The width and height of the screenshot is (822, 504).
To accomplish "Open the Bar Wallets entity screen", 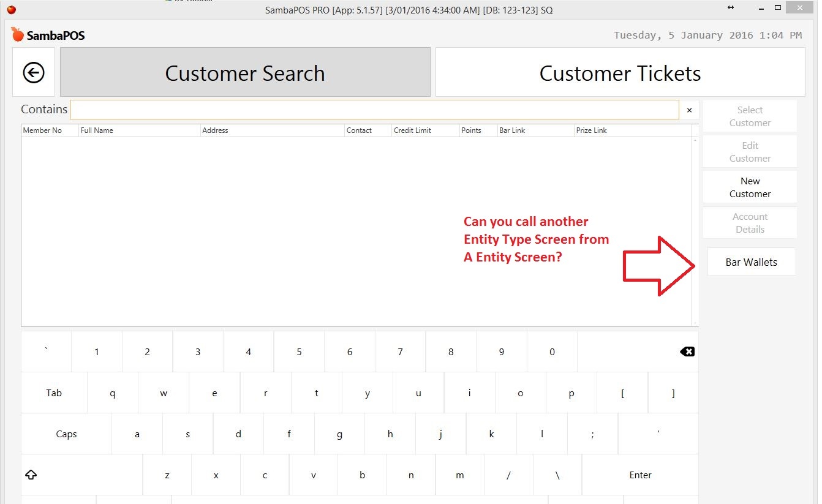I will pyautogui.click(x=751, y=261).
